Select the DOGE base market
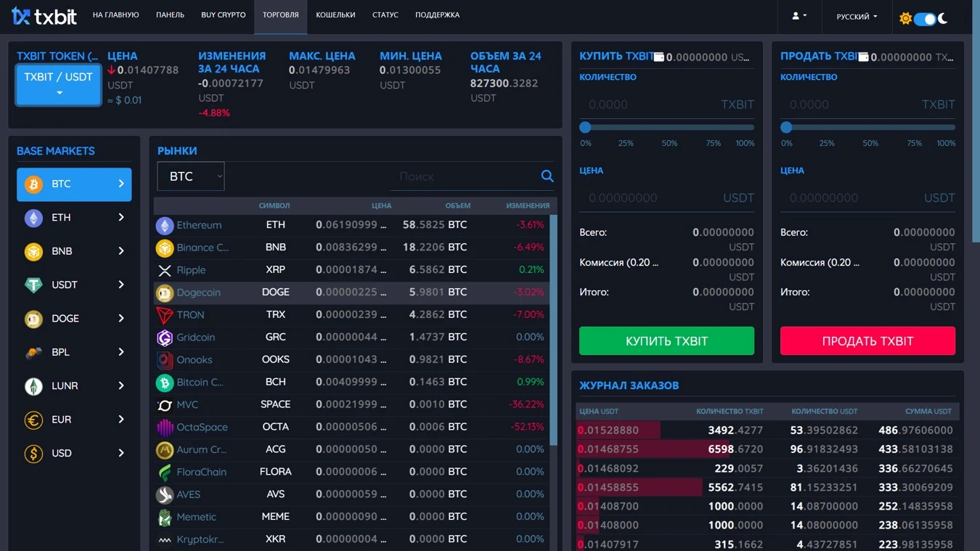Viewport: 980px width, 551px height. pos(74,319)
